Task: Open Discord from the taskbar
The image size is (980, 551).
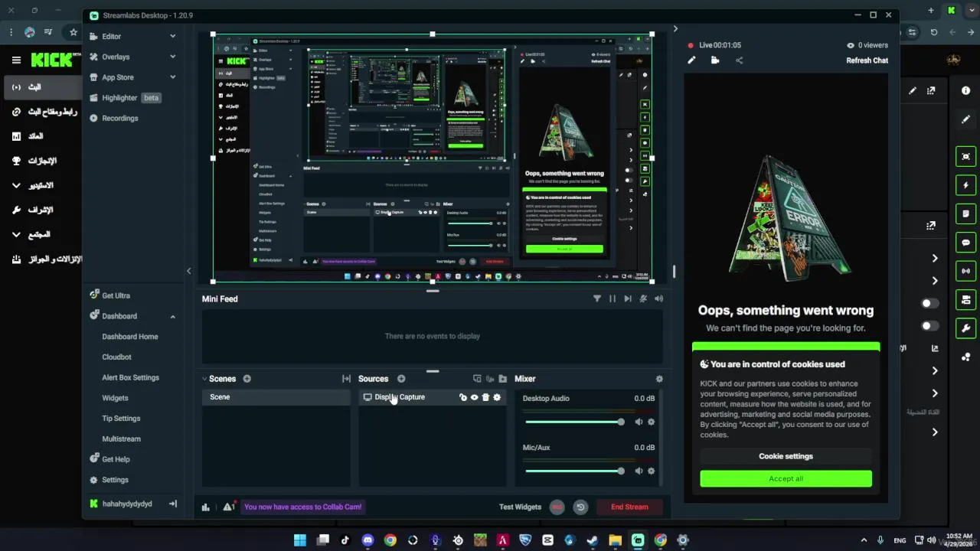Action: (367, 540)
